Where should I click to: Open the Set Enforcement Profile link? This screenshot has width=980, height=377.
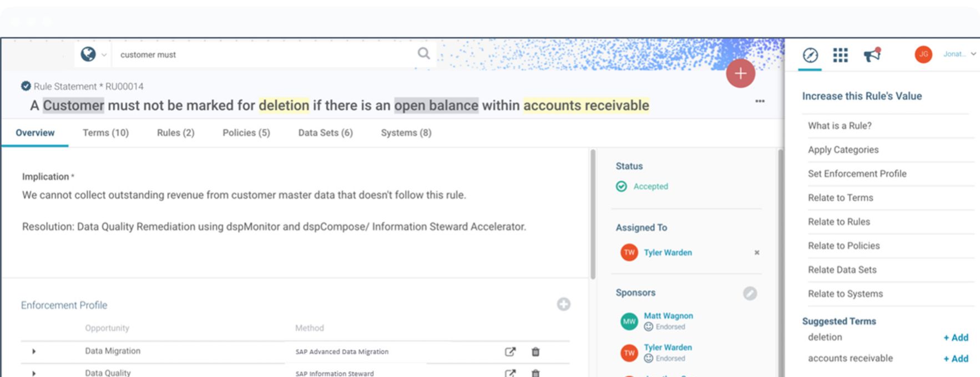[857, 174]
